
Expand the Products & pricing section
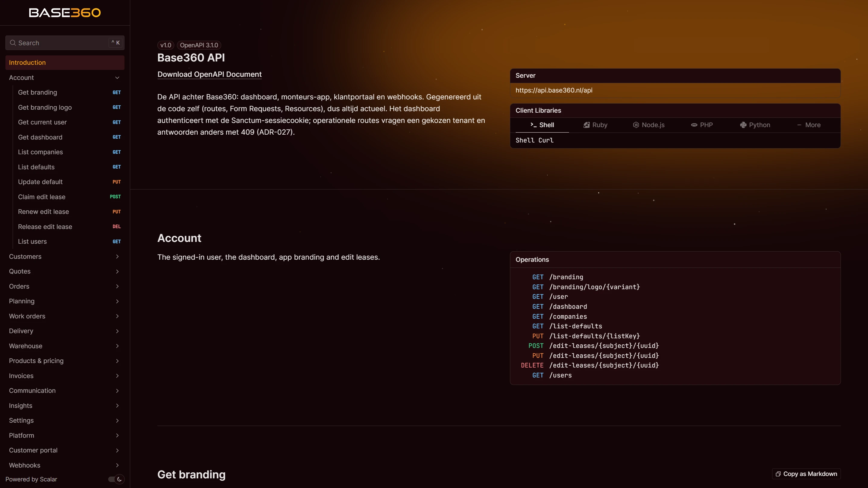pyautogui.click(x=65, y=361)
